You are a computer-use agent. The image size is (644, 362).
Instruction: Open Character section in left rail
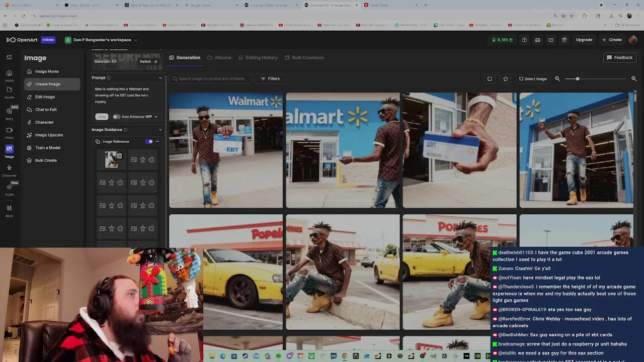[9, 170]
